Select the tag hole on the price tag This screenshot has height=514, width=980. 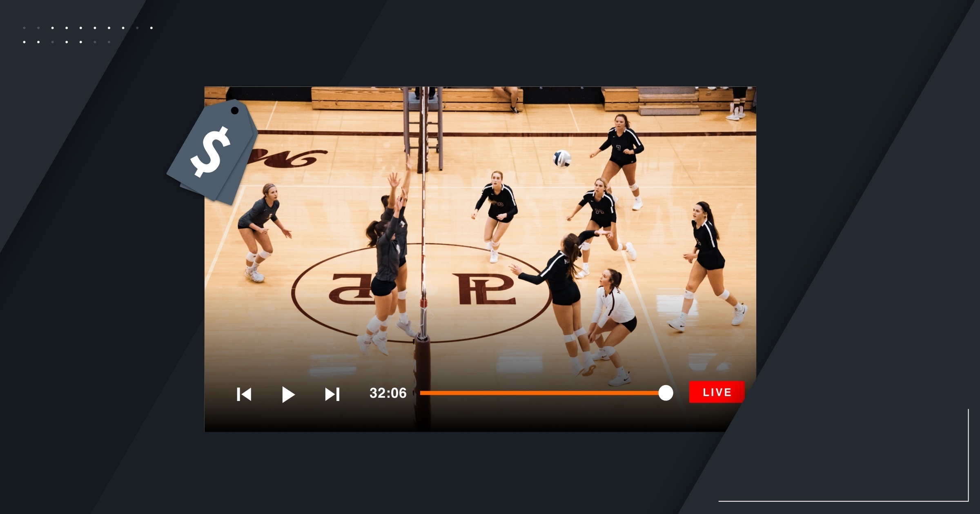[235, 111]
